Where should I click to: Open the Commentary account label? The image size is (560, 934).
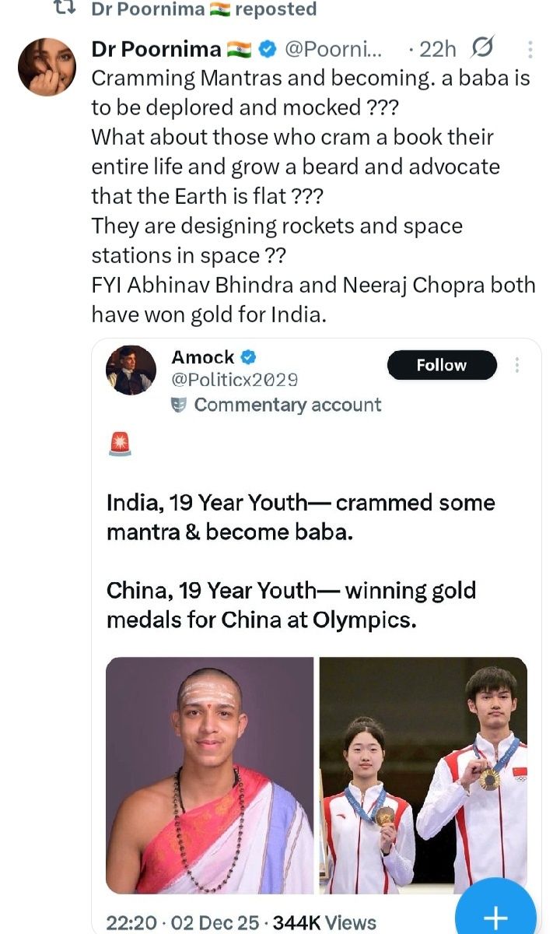coord(287,405)
